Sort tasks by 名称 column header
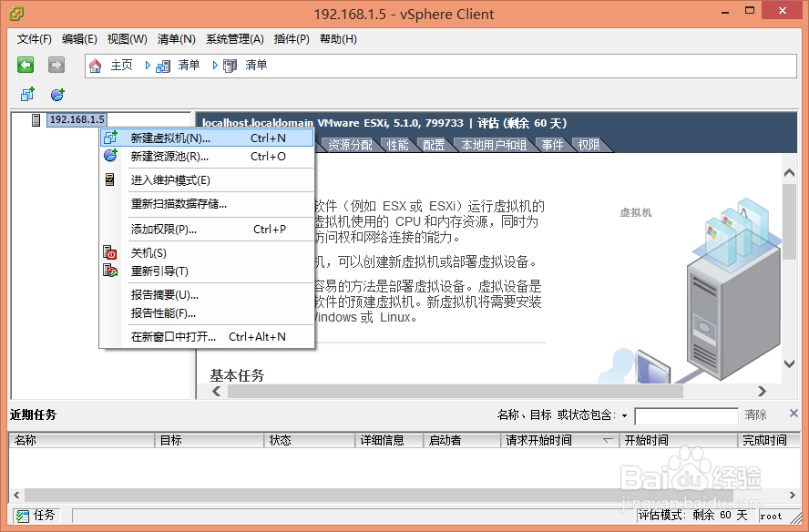This screenshot has height=532, width=809. tap(81, 440)
